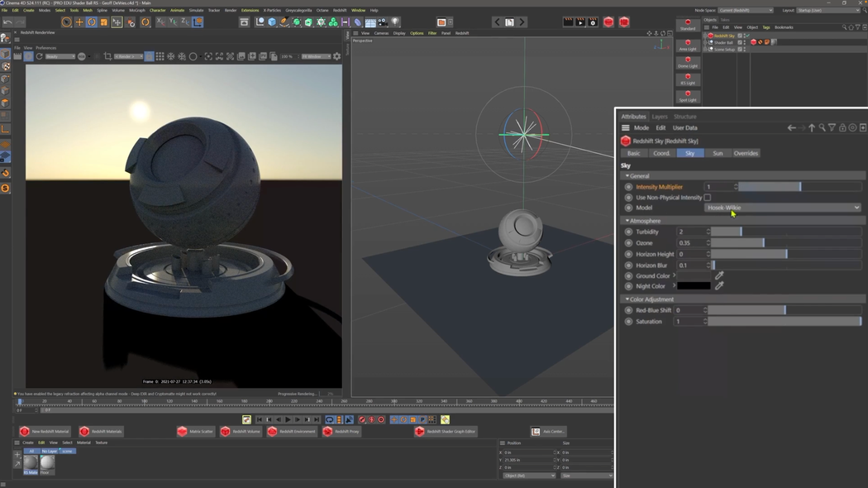The width and height of the screenshot is (868, 488).
Task: Toggle viewport visibility dot for Shader Ball
Action: coord(745,41)
